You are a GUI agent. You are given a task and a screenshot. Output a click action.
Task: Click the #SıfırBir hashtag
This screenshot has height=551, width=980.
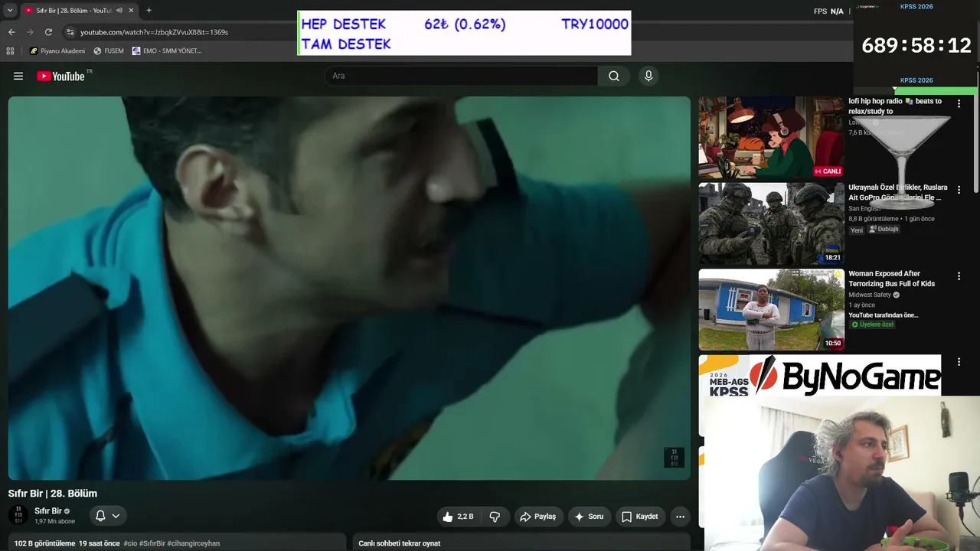[152, 543]
